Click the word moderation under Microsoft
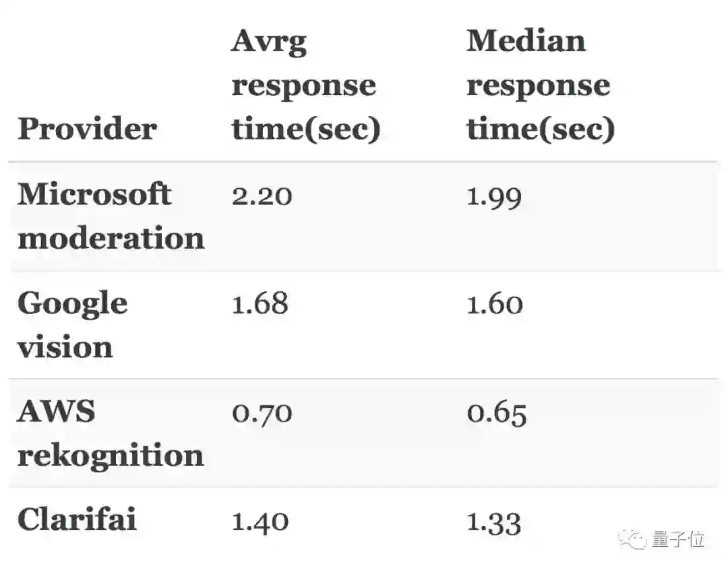The image size is (728, 571). coord(111,238)
